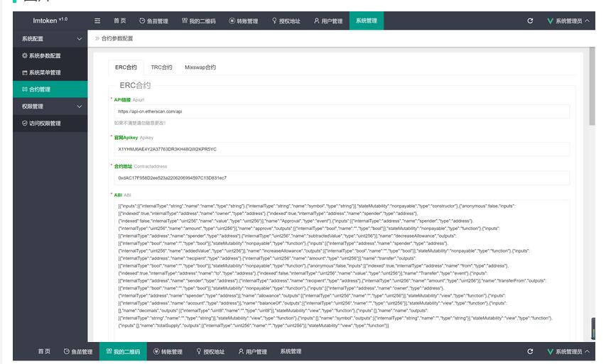The height and width of the screenshot is (364, 606).
Task: Click the sidebar collapse hamburger icon
Action: [97, 21]
